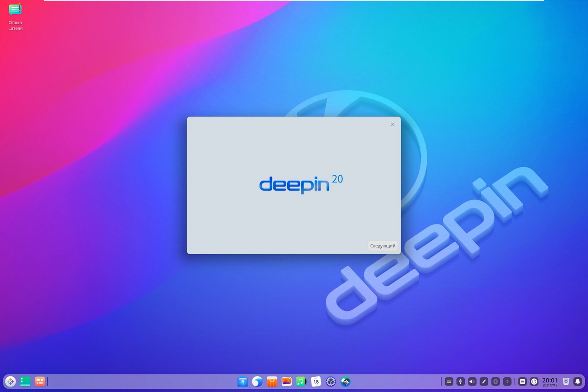The width and height of the screenshot is (588, 392).
Task: Open the USB device tray icon
Action: click(x=461, y=381)
